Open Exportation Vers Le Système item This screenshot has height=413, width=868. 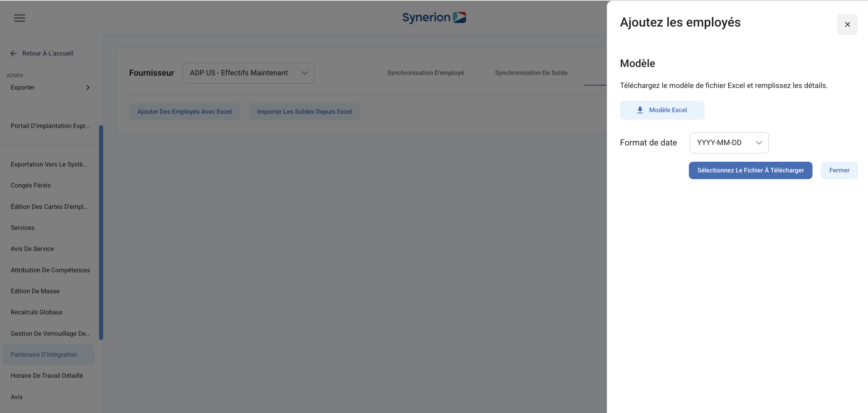49,164
